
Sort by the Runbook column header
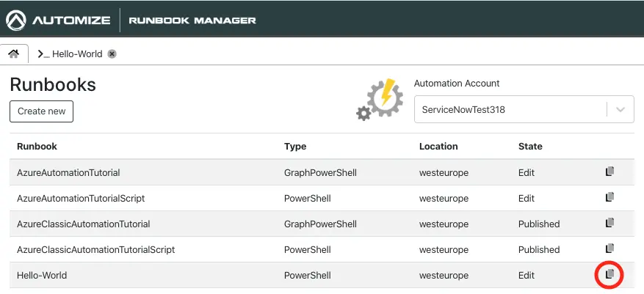(x=37, y=147)
